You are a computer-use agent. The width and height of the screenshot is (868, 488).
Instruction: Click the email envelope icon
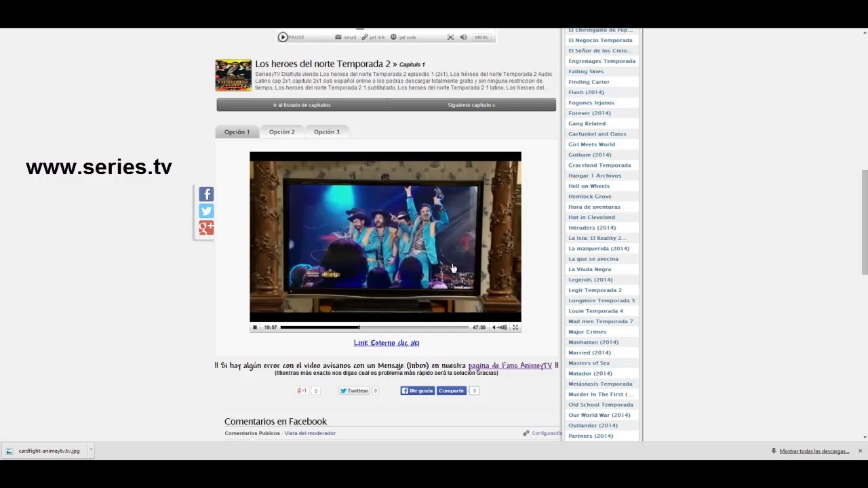tap(338, 37)
